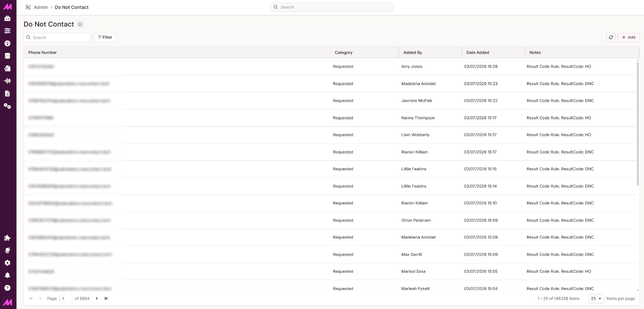Sort by Category column header
The height and width of the screenshot is (309, 644).
[364, 53]
